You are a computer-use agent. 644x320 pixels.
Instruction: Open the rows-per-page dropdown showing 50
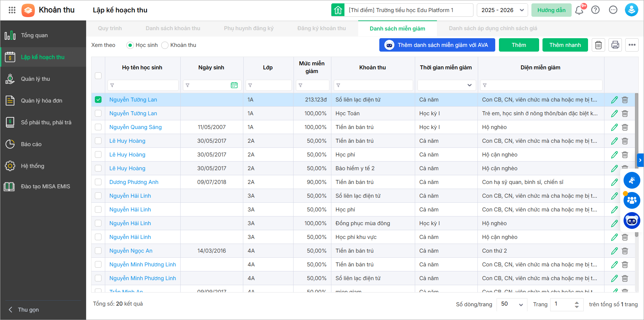tap(511, 304)
